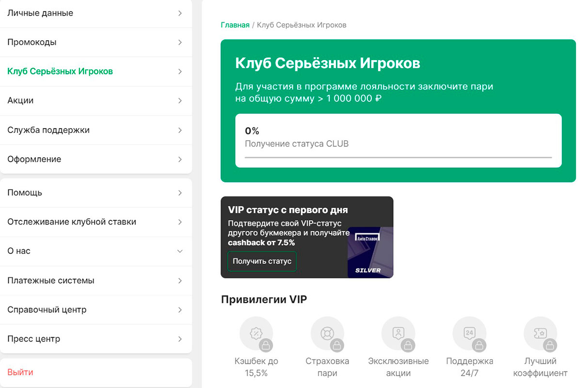Viewport: 588px width, 388px height.
Task: Click the CLUB status progress bar
Action: coord(398,157)
